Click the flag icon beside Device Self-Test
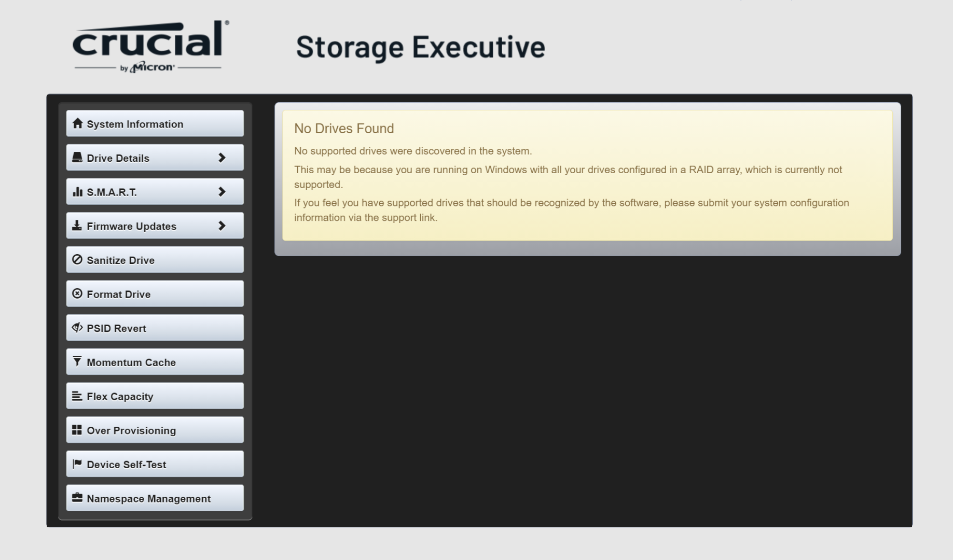 coord(77,464)
